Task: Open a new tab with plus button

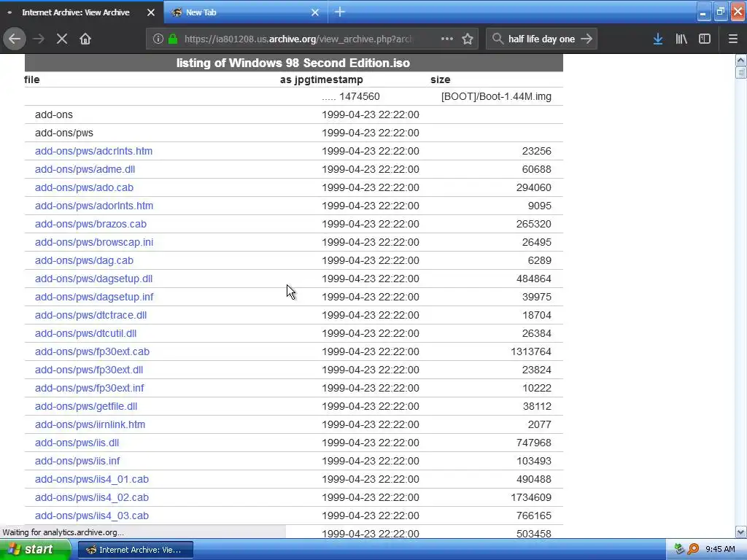Action: 340,12
